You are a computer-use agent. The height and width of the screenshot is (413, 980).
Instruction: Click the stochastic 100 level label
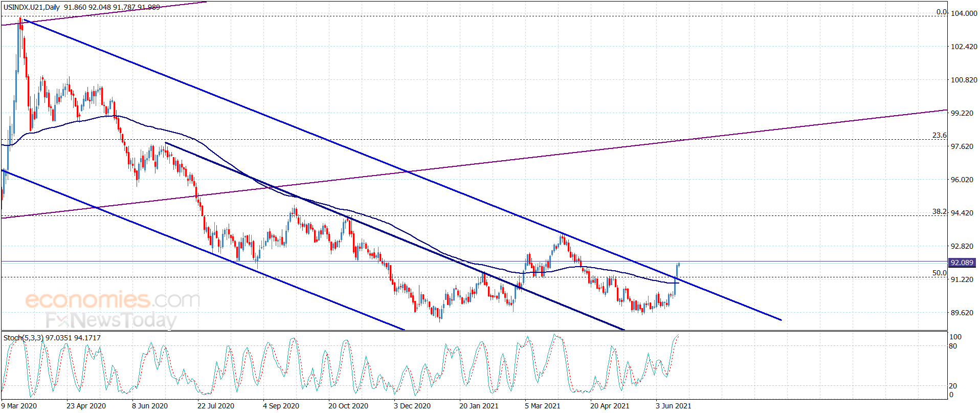tap(955, 337)
